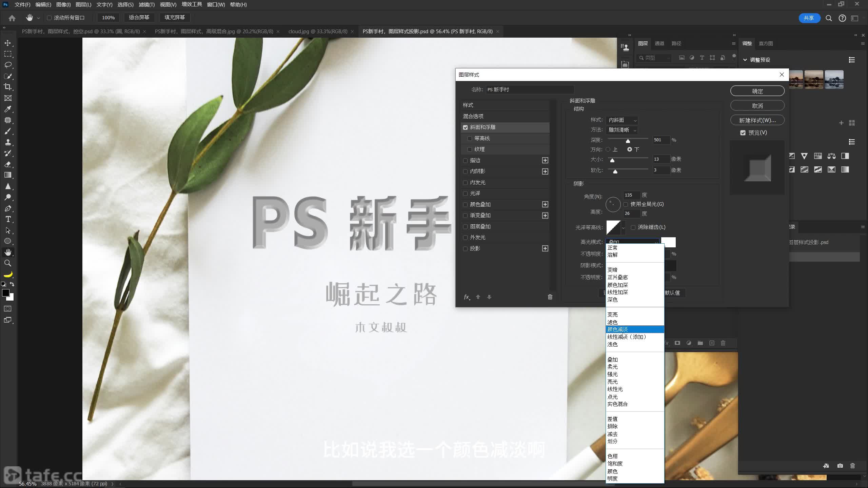This screenshot has height=488, width=868.
Task: Select the Eyedropper tool
Action: (7, 109)
